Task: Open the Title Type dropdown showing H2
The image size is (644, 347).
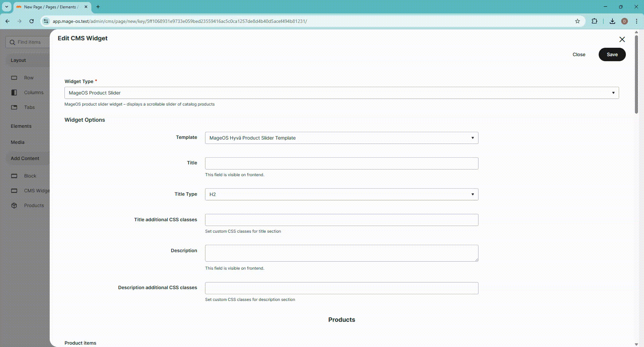Action: [341, 194]
